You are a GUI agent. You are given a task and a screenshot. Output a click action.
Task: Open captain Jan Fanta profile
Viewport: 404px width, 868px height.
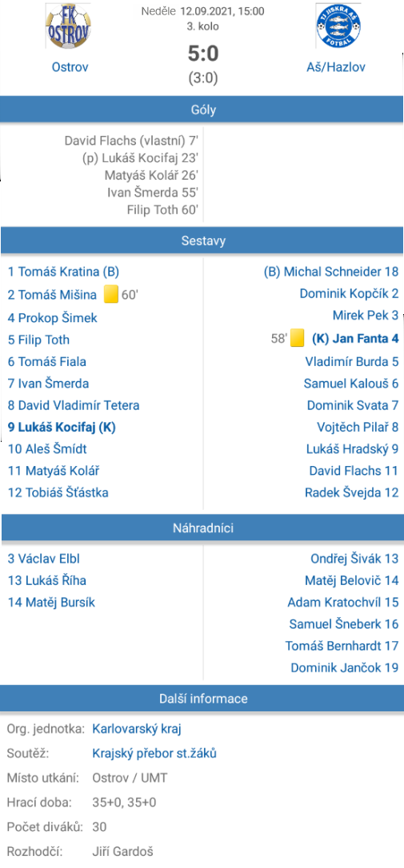[x=355, y=337]
